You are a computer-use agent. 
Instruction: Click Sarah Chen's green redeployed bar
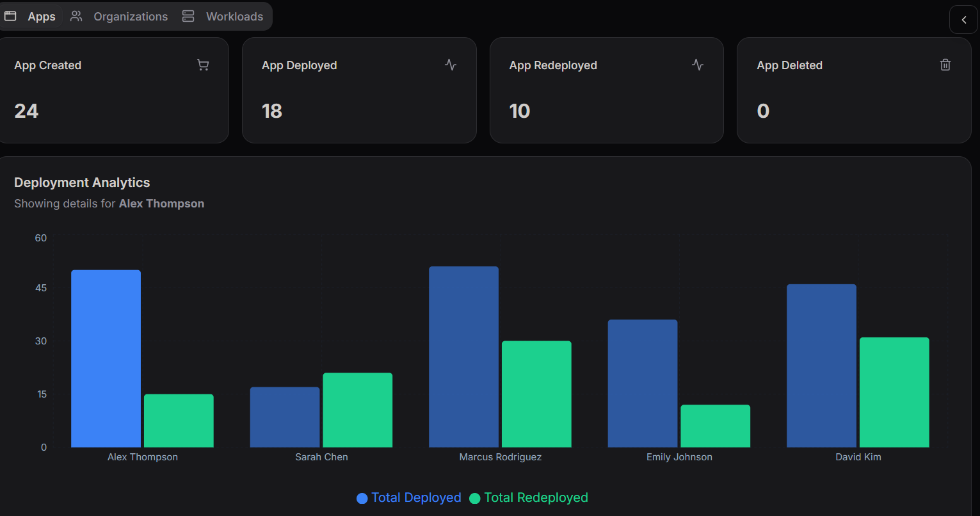point(357,410)
